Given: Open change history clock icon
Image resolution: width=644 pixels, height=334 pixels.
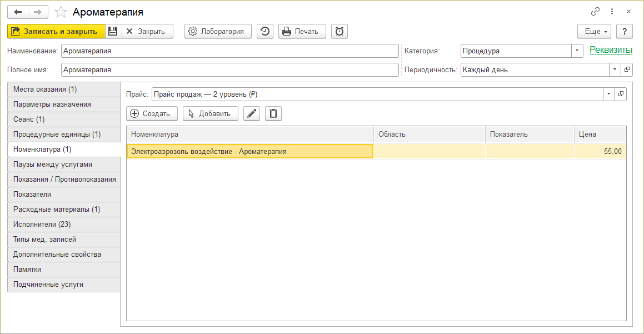Looking at the screenshot, I should pyautogui.click(x=265, y=31).
